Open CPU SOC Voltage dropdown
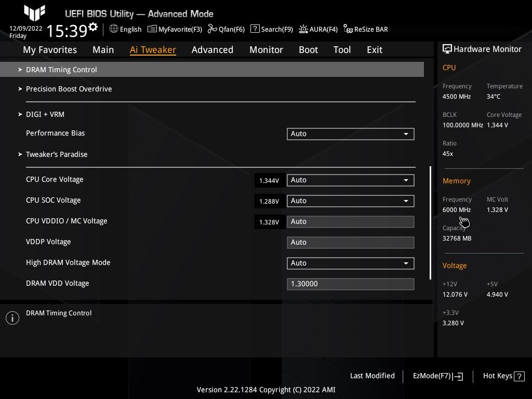Viewport: 532px width, 399px height. [351, 201]
